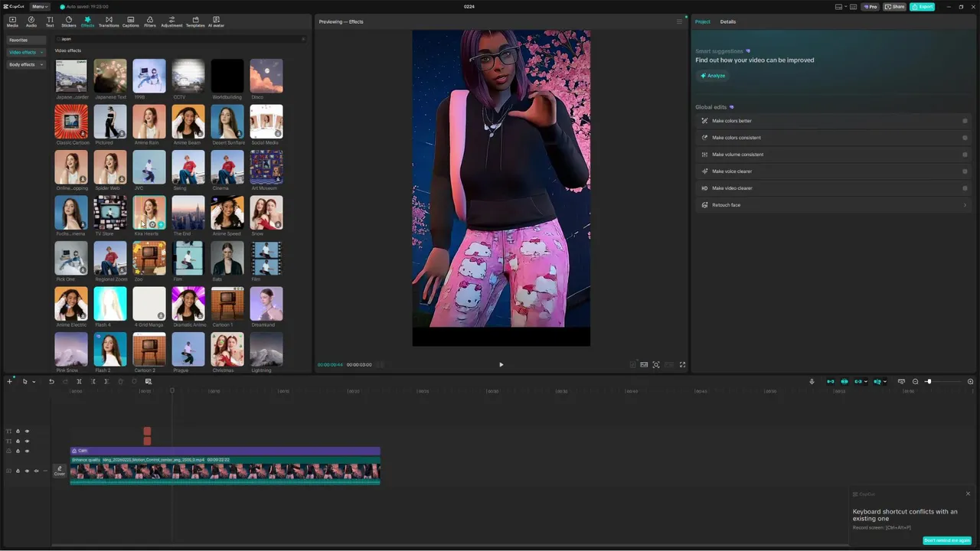Play the preview video

[501, 364]
